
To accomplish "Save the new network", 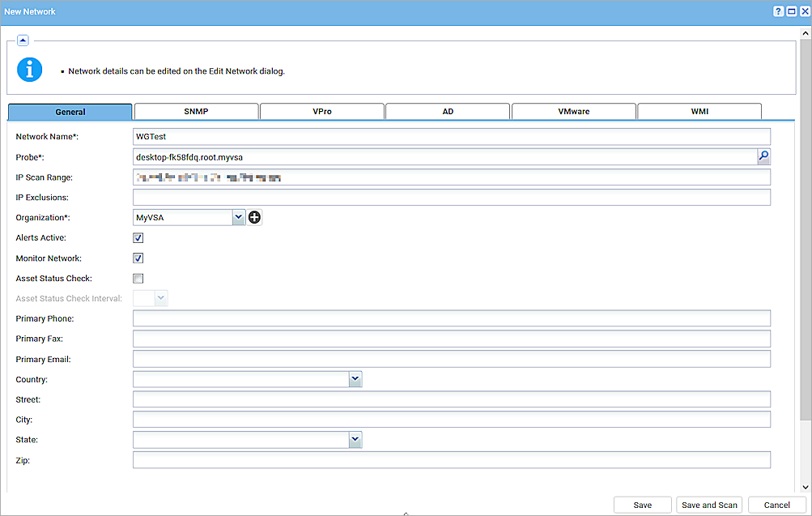I will 641,504.
